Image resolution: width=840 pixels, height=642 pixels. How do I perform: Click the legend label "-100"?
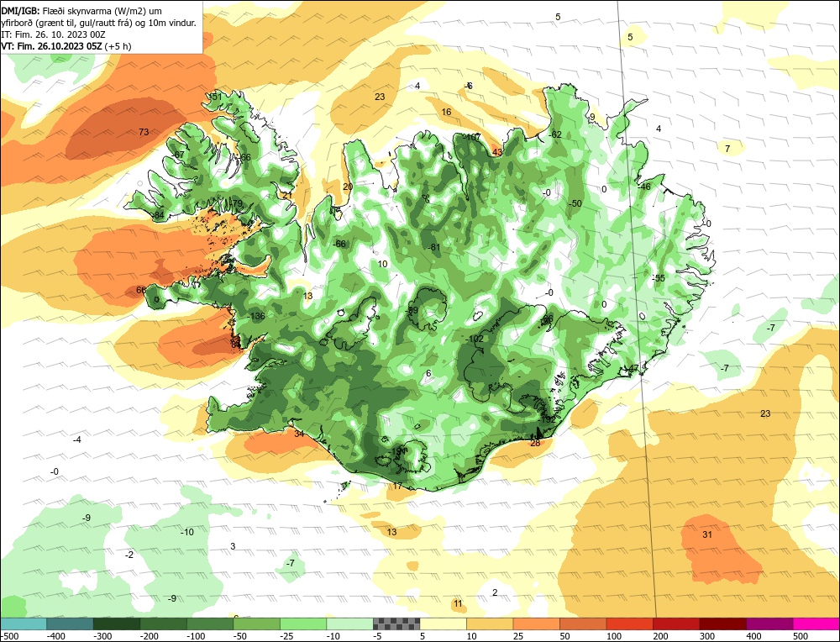[x=196, y=636]
